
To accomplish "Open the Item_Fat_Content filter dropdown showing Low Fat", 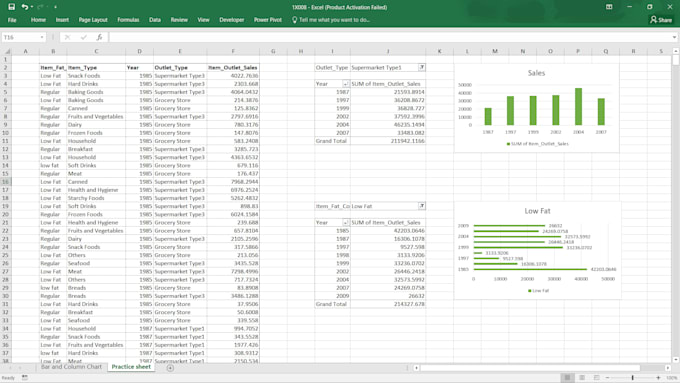I will point(422,206).
